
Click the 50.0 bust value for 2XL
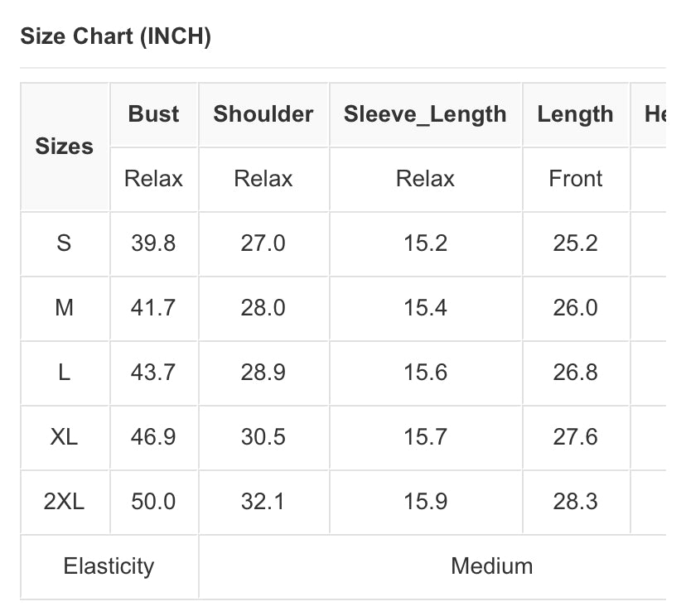tap(153, 502)
